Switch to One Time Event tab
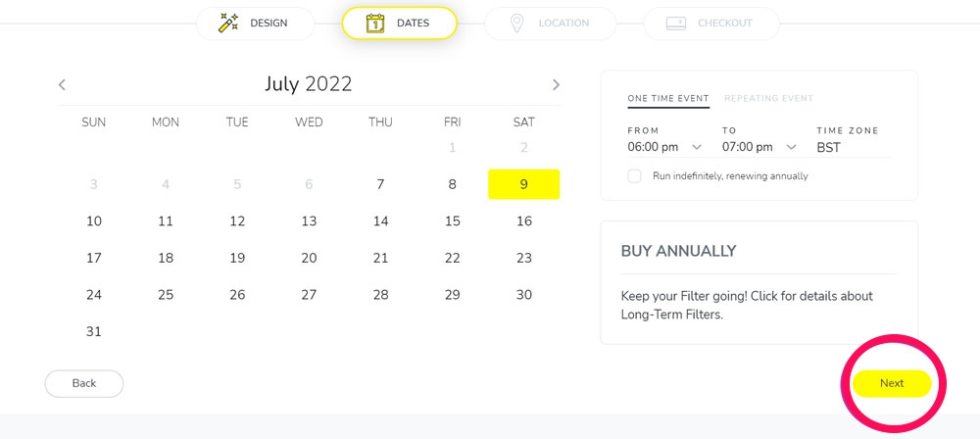The image size is (980, 439). 667,98
